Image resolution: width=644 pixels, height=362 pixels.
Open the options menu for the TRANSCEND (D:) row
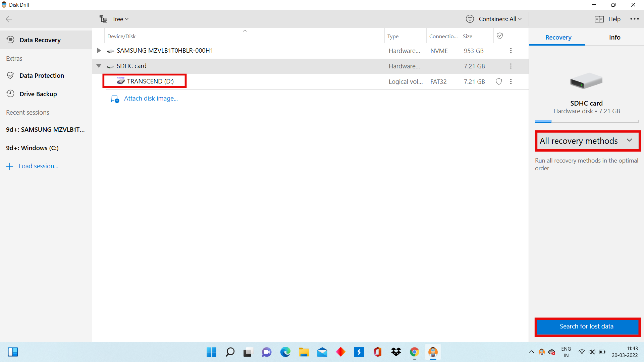pos(511,81)
